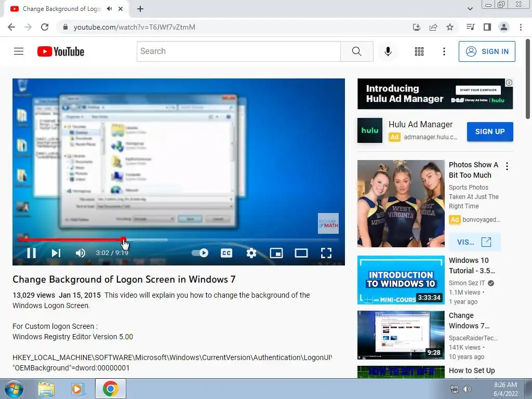Open Change Windows 7 video thumbnail
The image size is (532, 399).
(x=401, y=335)
